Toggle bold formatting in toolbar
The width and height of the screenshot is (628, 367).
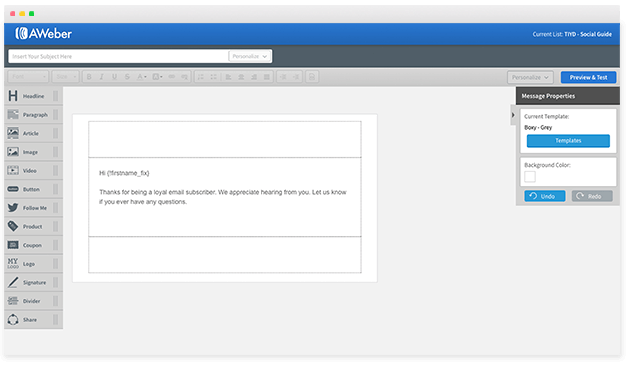point(89,77)
